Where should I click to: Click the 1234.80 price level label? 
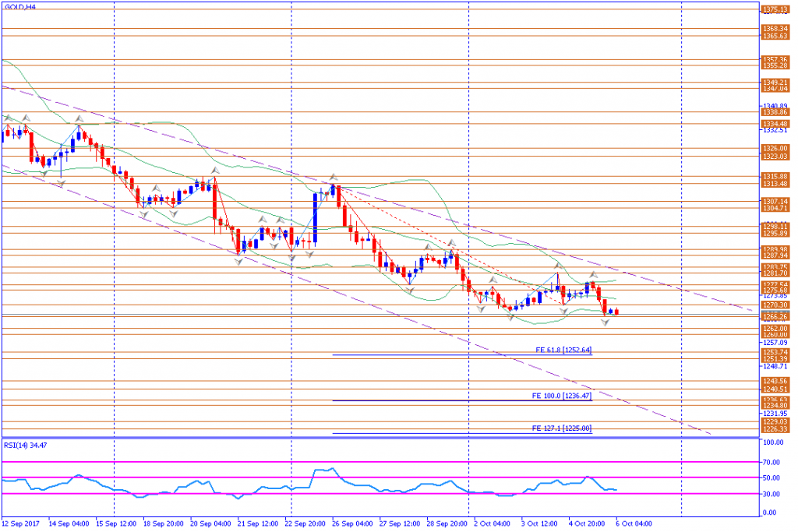click(x=775, y=405)
